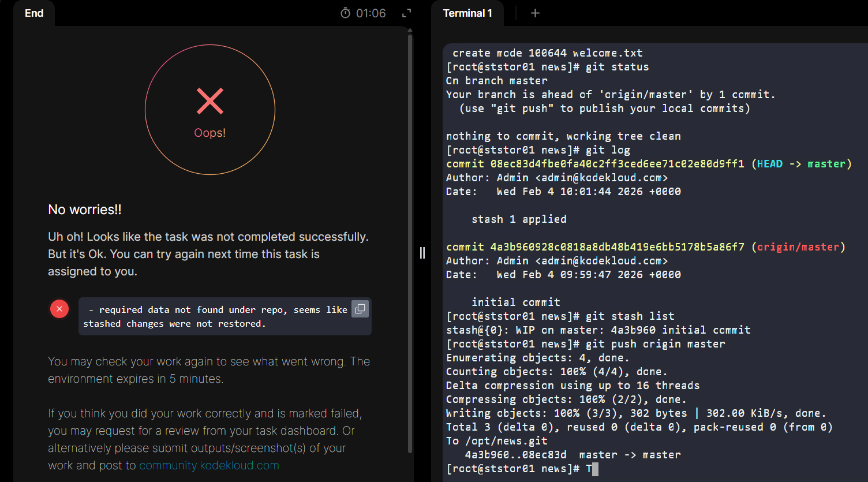Click the "Delta compression using up to 16 threads" line

(573, 386)
